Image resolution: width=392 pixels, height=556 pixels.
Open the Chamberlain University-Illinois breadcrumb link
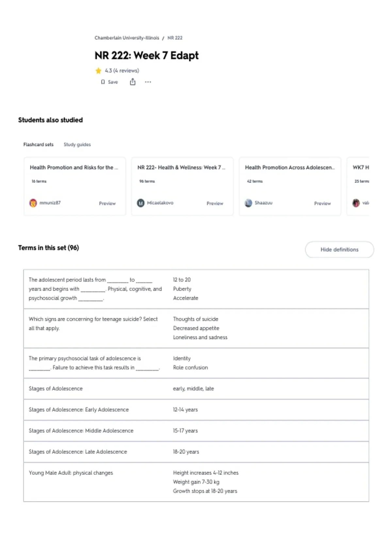(x=127, y=38)
